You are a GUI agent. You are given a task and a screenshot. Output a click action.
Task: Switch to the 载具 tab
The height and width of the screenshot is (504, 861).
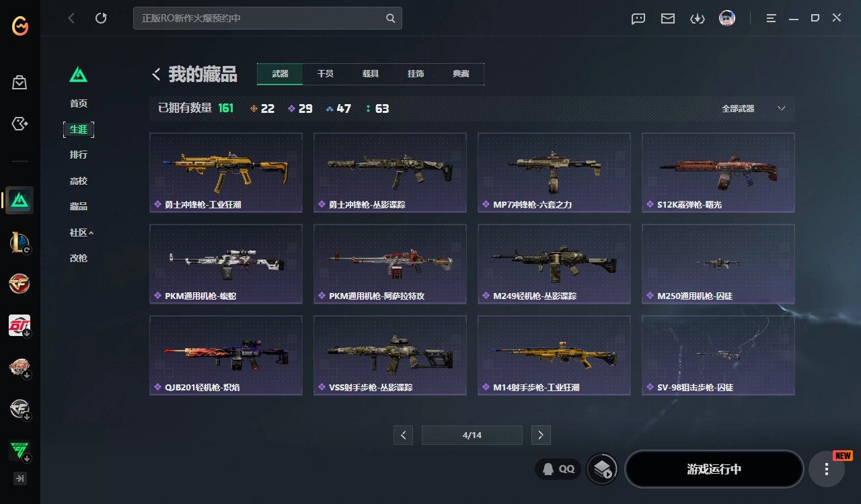coord(371,74)
